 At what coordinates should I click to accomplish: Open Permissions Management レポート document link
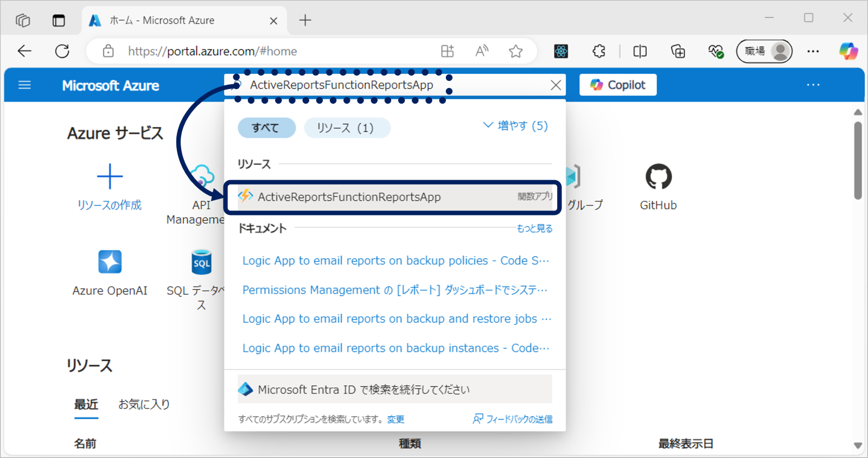point(395,290)
